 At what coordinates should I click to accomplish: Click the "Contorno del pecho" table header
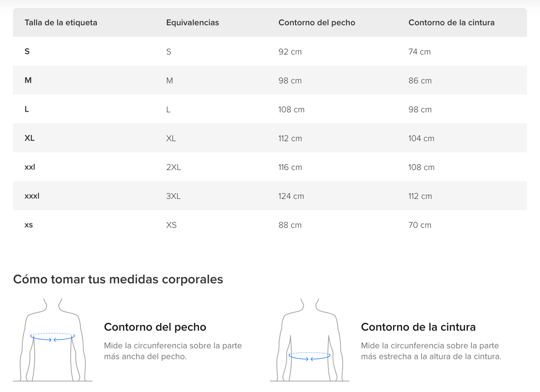pos(317,23)
